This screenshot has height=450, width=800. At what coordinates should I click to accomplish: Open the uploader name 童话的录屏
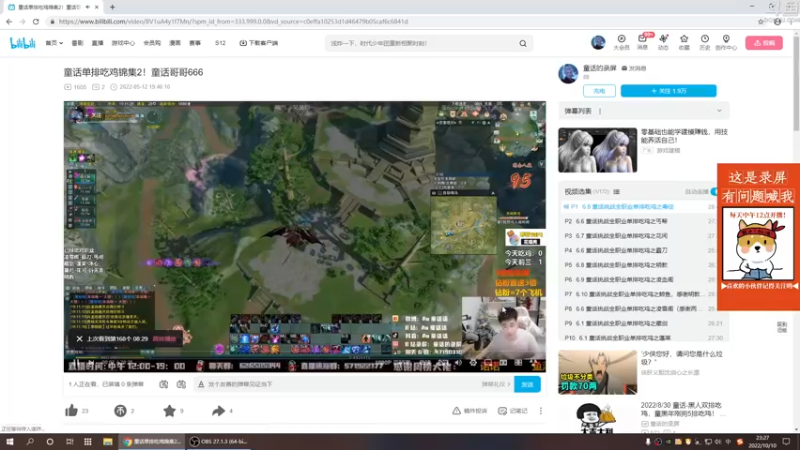click(x=599, y=68)
